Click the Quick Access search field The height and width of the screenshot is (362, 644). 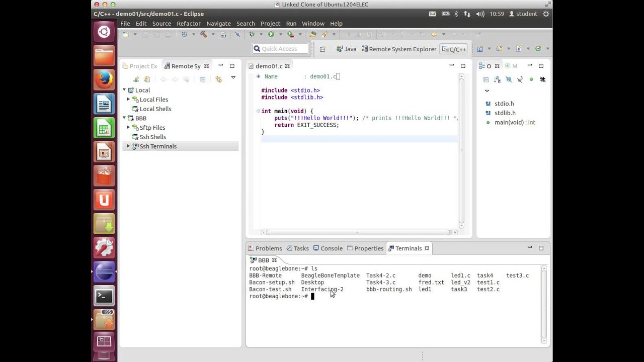281,49
